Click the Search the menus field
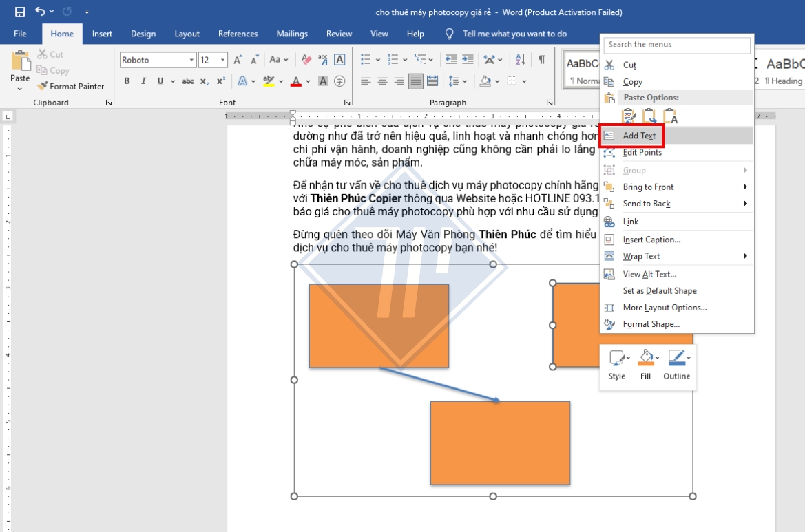 [x=677, y=45]
